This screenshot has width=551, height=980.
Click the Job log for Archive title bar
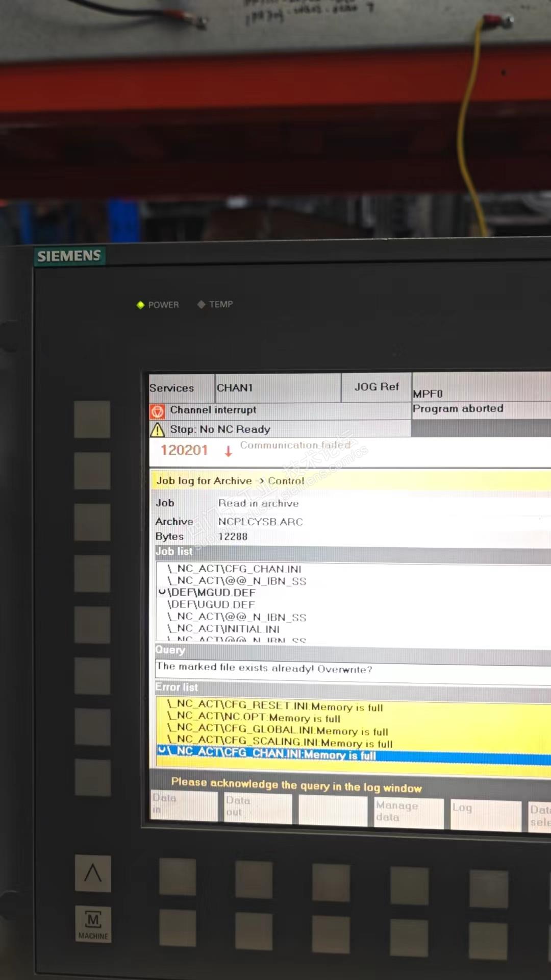click(x=350, y=481)
